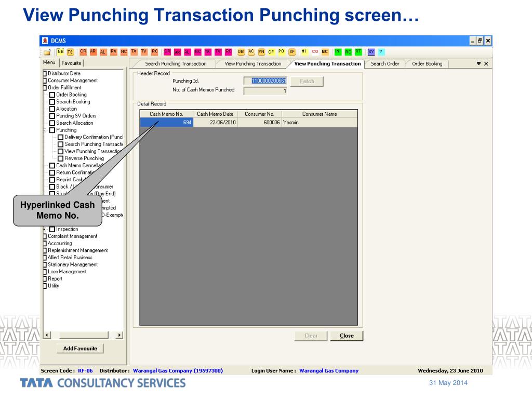This screenshot has width=532, height=399.
Task: Expand the Inspection tree node
Action: (x=45, y=229)
